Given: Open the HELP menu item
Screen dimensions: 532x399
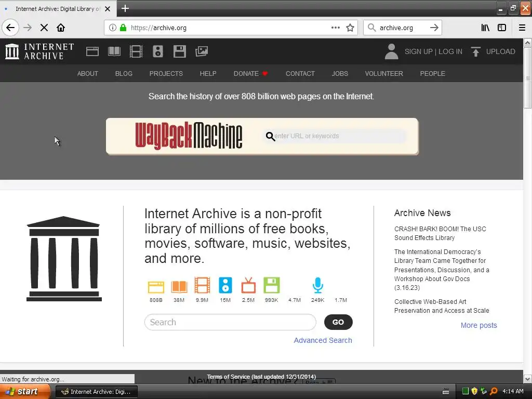Looking at the screenshot, I should pos(208,74).
